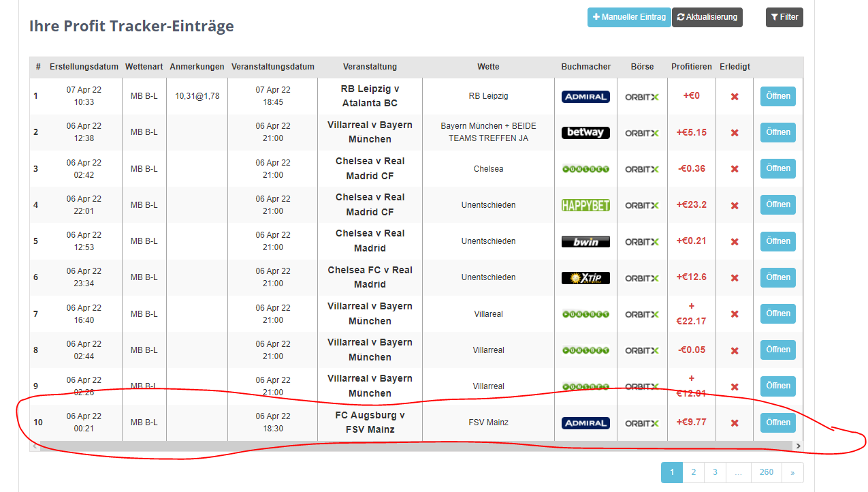Click bwin logo in row 5

585,241
